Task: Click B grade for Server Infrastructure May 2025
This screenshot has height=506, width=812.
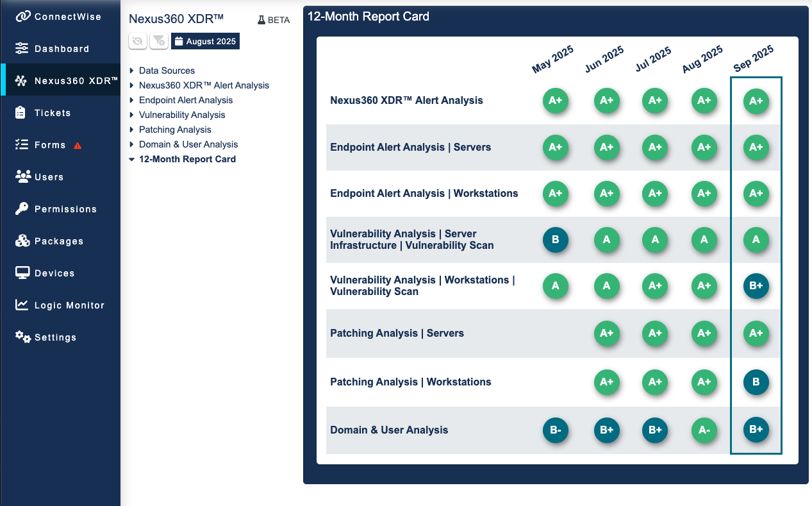Action: pos(556,240)
